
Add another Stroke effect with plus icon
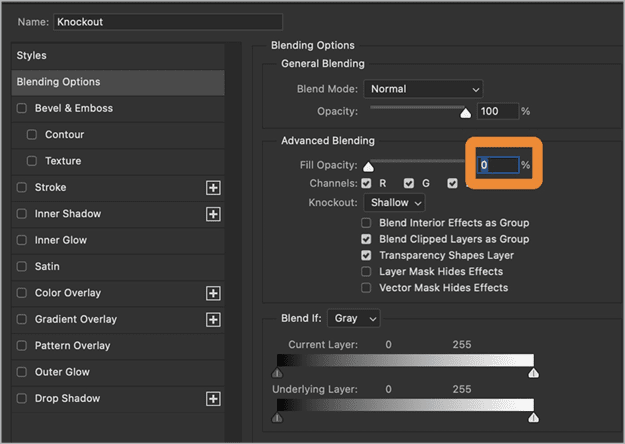213,188
